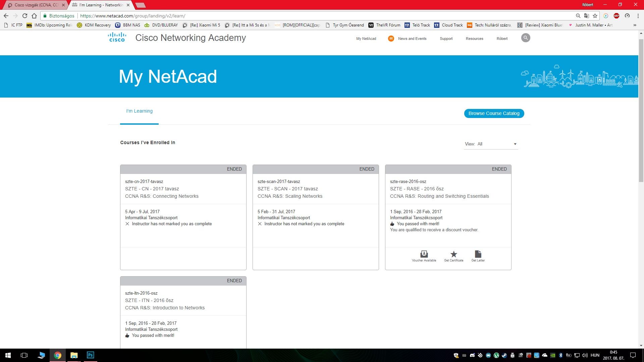
Task: Show more bookmarks with the chevron
Action: click(x=635, y=25)
